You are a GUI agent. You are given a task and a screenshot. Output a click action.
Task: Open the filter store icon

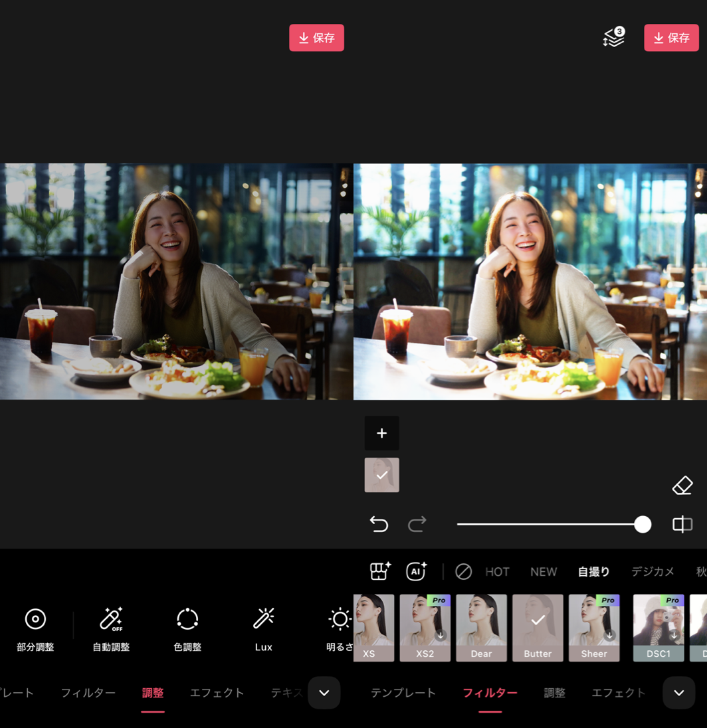(x=380, y=571)
